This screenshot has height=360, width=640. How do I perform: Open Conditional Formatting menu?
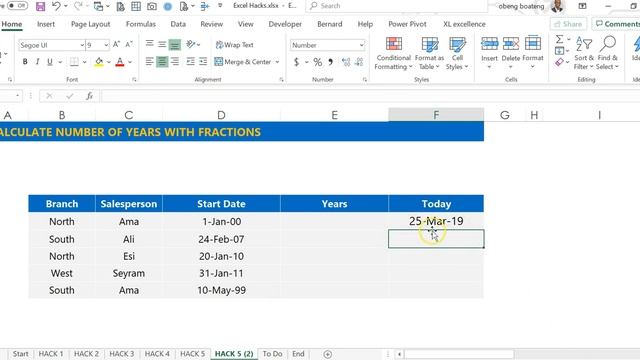(x=393, y=53)
